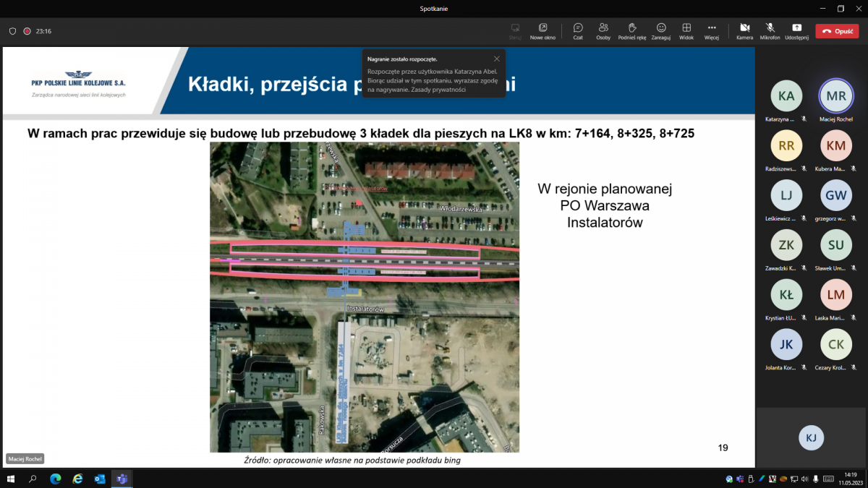The height and width of the screenshot is (488, 868).
Task: Click the meeting shield security icon
Action: click(x=12, y=31)
